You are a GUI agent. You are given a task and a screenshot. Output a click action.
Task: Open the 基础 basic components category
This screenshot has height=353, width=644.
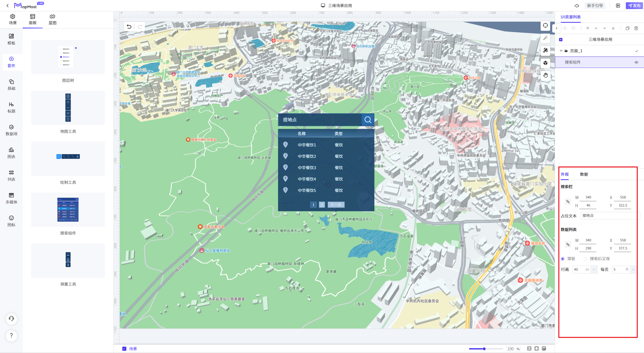[x=11, y=85]
